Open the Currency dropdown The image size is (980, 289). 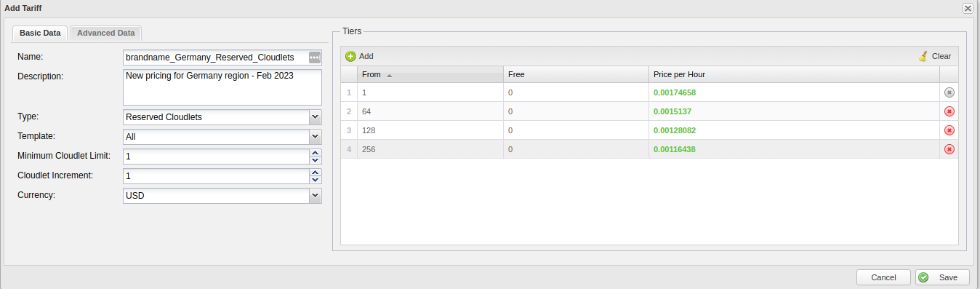click(315, 196)
